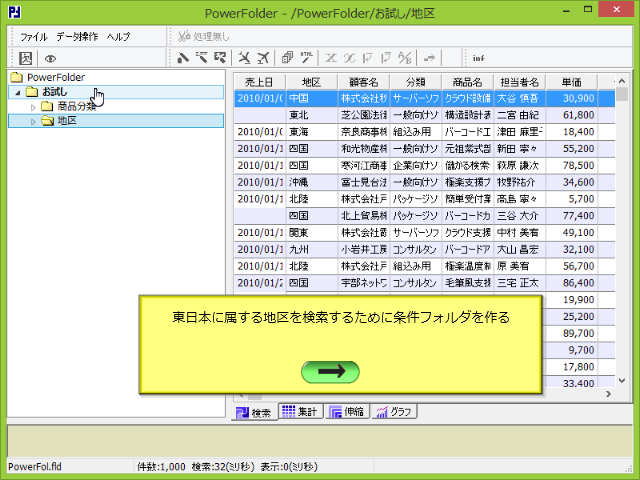The width and height of the screenshot is (640, 480).
Task: Click the price cell 30,900
Action: point(571,98)
